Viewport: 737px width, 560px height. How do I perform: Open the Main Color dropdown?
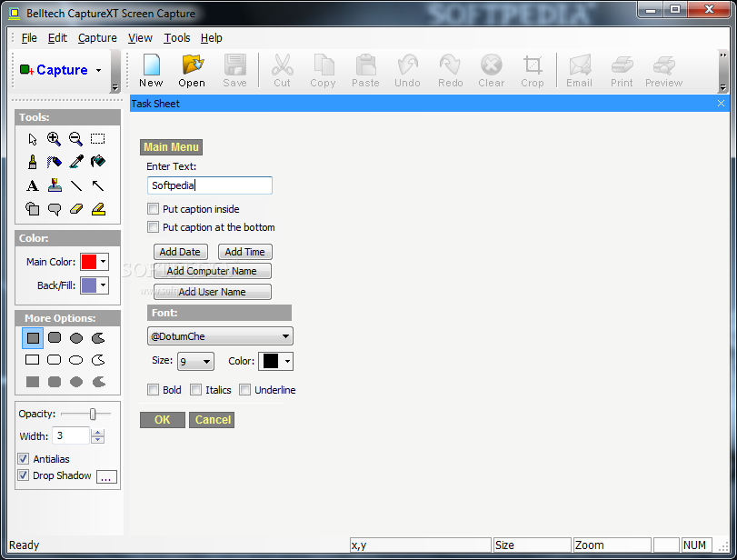coord(103,262)
